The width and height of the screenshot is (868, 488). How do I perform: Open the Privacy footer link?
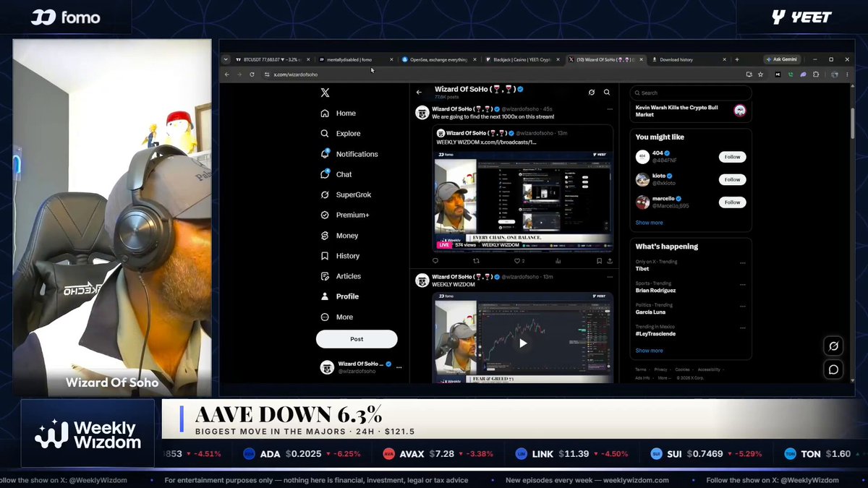[x=661, y=369]
